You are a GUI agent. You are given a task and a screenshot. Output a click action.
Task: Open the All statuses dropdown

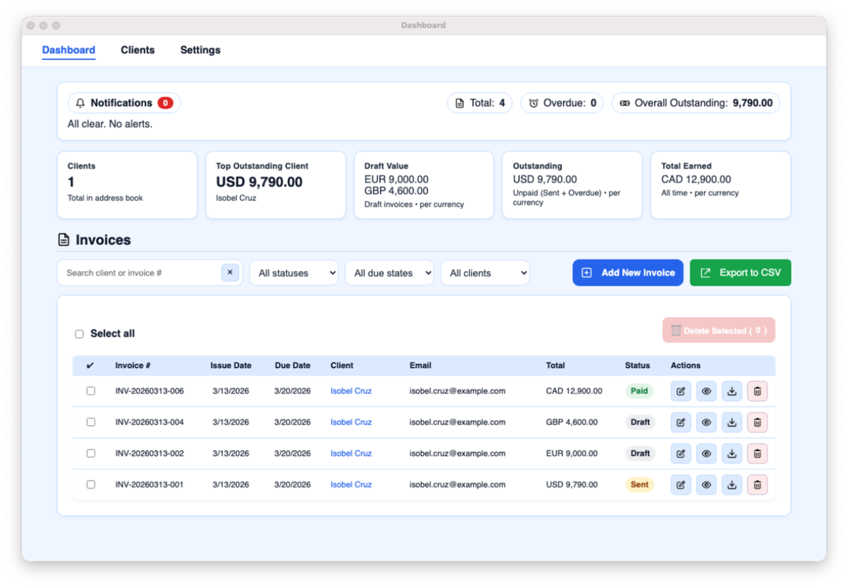tap(294, 272)
